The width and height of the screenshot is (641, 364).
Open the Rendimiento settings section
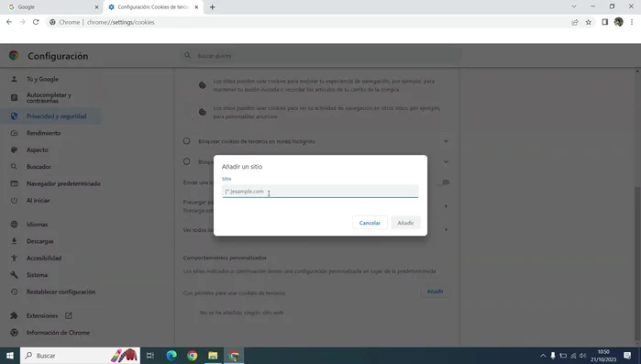coord(43,133)
